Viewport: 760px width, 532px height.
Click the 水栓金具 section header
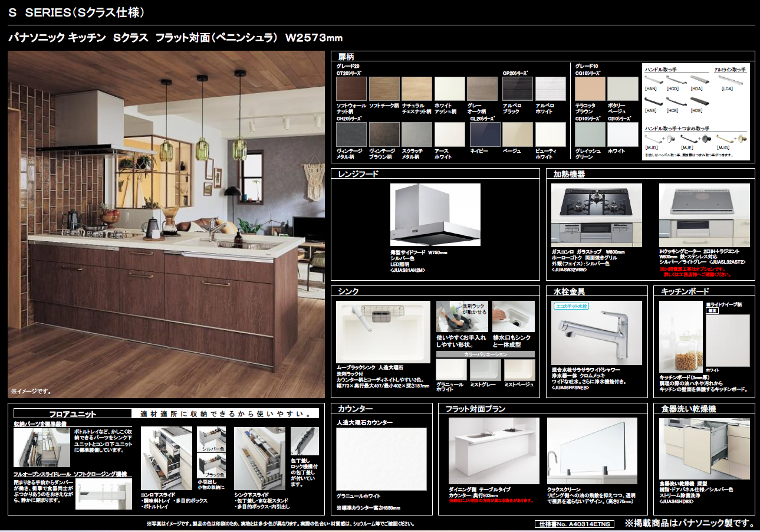(x=570, y=291)
